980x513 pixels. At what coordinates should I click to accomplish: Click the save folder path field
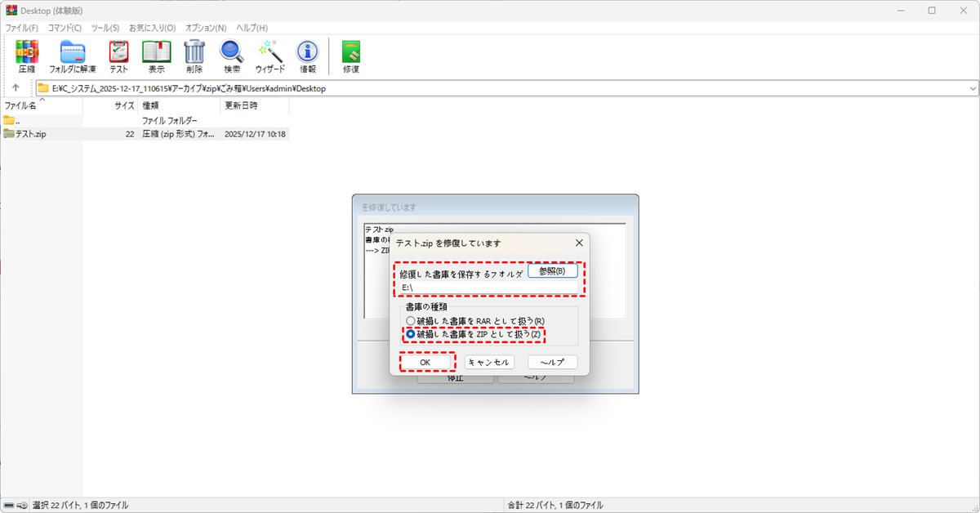coord(488,288)
